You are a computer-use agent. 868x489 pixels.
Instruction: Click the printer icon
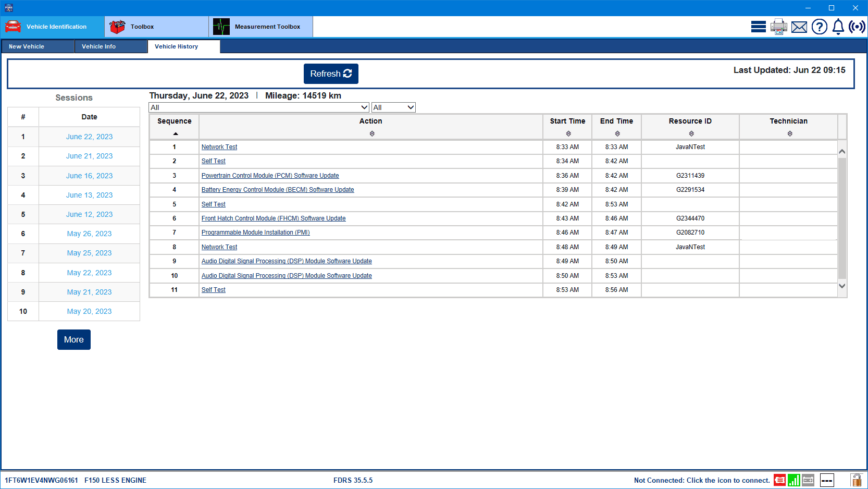point(778,27)
